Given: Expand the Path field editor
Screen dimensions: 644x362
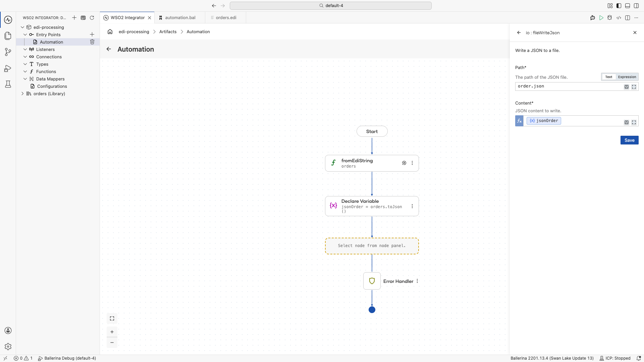Looking at the screenshot, I should (x=634, y=87).
